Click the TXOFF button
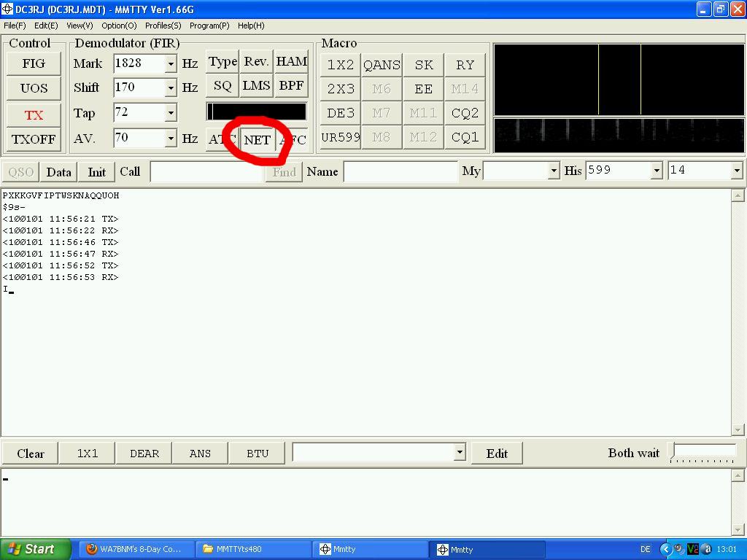747x560 pixels. tap(34, 139)
